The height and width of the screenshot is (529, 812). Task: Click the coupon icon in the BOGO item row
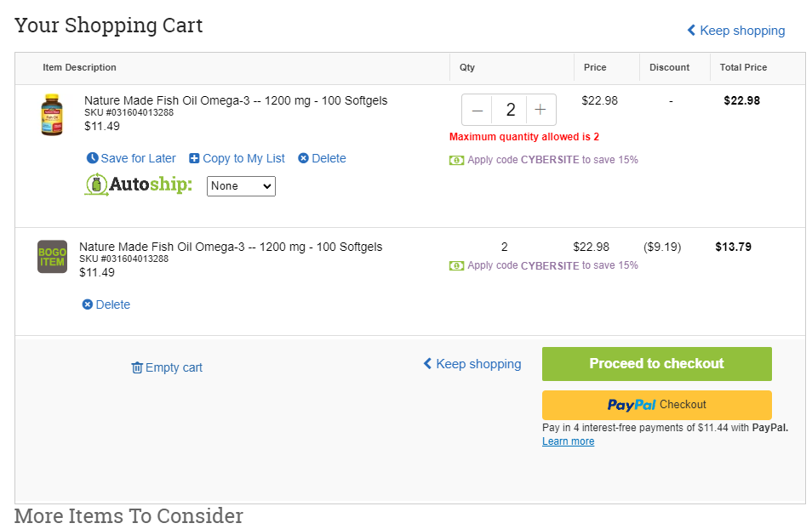(456, 266)
